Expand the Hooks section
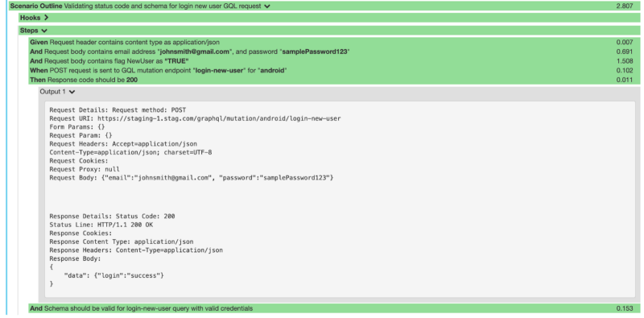The image size is (644, 318). 46,18
